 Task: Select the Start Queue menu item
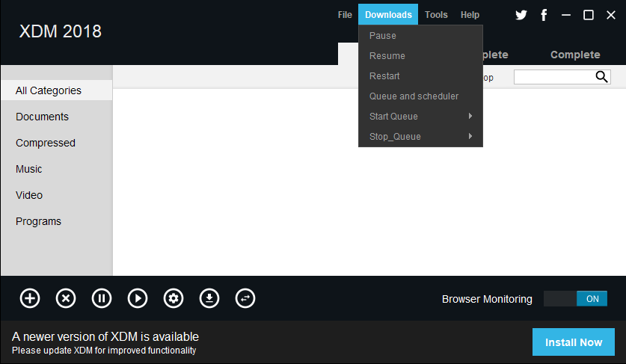[x=420, y=116]
